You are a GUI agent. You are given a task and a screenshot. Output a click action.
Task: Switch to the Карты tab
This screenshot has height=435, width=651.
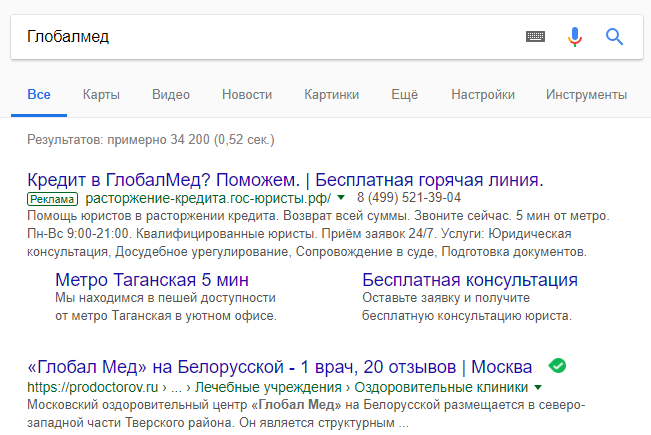102,95
